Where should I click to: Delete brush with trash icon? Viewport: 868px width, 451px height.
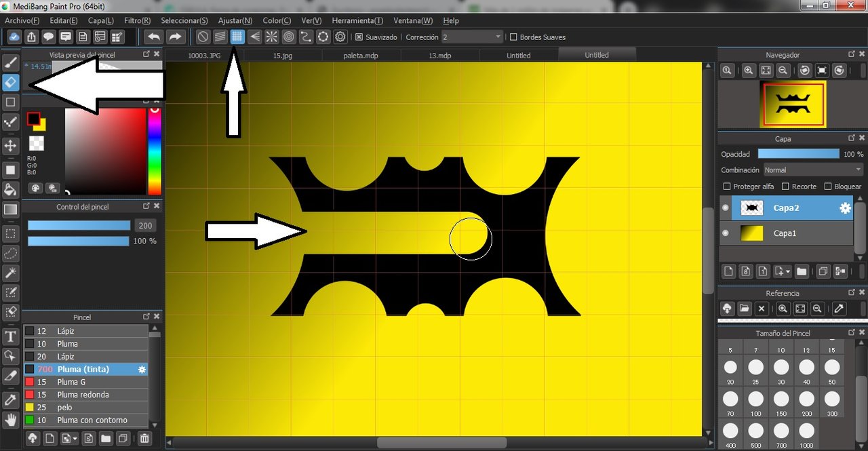pos(144,439)
